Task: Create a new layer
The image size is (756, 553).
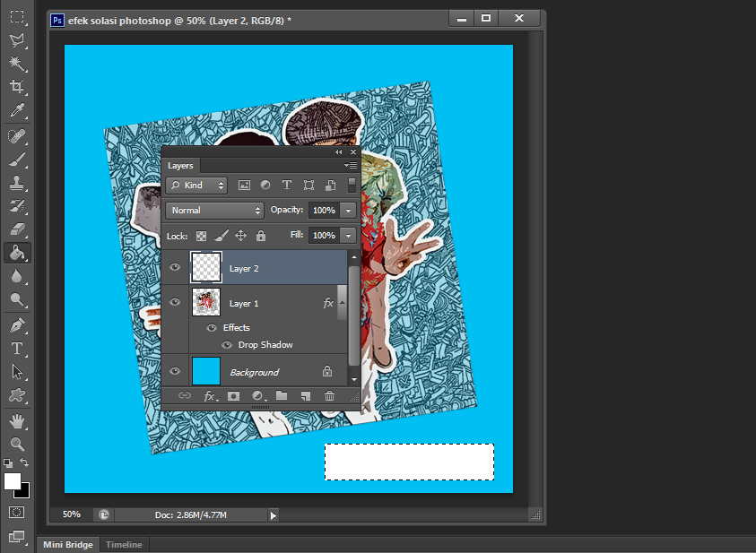Action: click(x=306, y=396)
